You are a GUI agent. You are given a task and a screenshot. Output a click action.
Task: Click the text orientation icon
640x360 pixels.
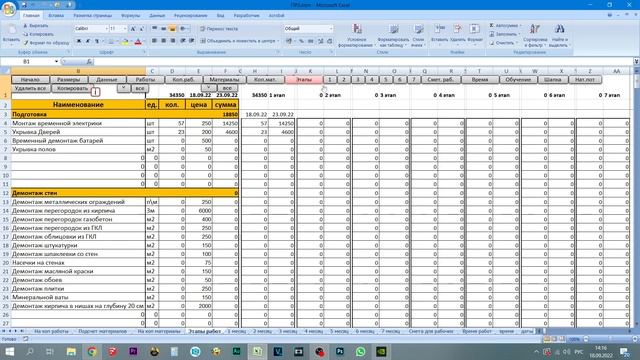(183, 29)
